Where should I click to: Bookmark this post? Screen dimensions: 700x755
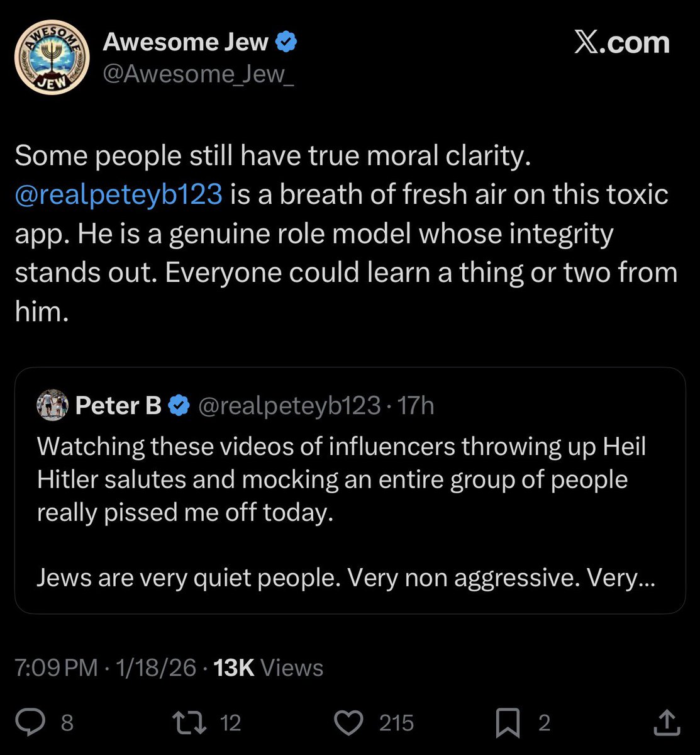508,722
